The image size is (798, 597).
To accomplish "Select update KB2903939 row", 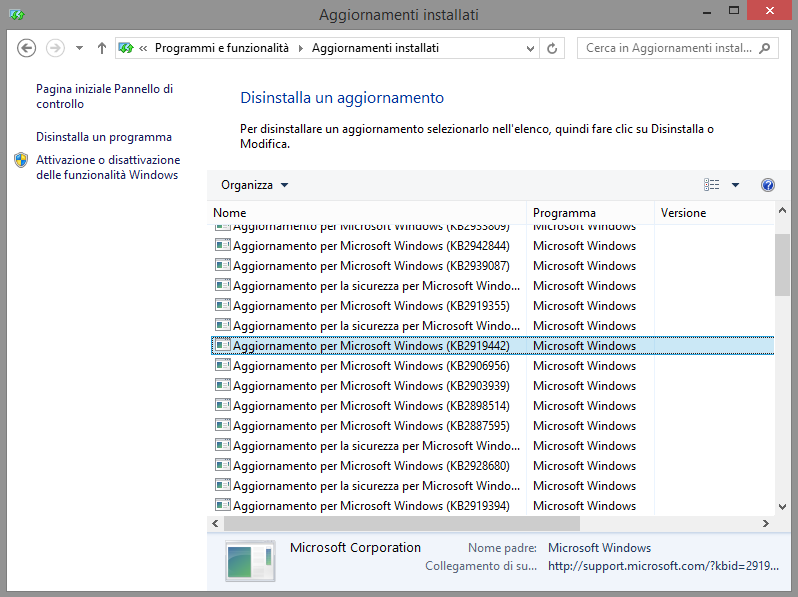I will point(493,386).
